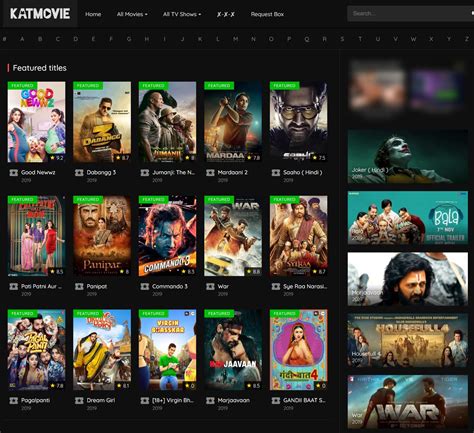Image resolution: width=474 pixels, height=433 pixels.
Task: Open the Bala sidebar banner
Action: (x=408, y=218)
